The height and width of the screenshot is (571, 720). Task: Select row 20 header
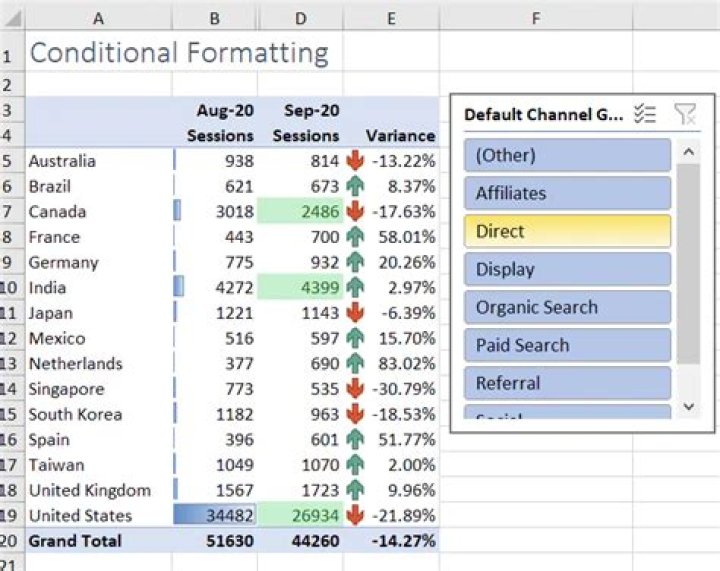pos(10,541)
